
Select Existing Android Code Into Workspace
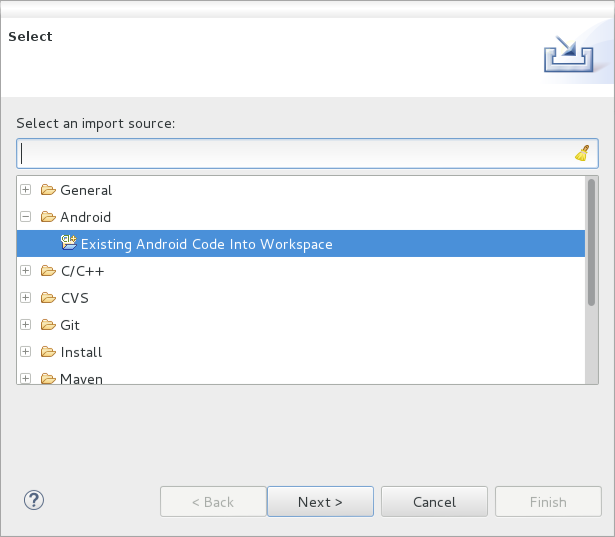click(x=301, y=244)
